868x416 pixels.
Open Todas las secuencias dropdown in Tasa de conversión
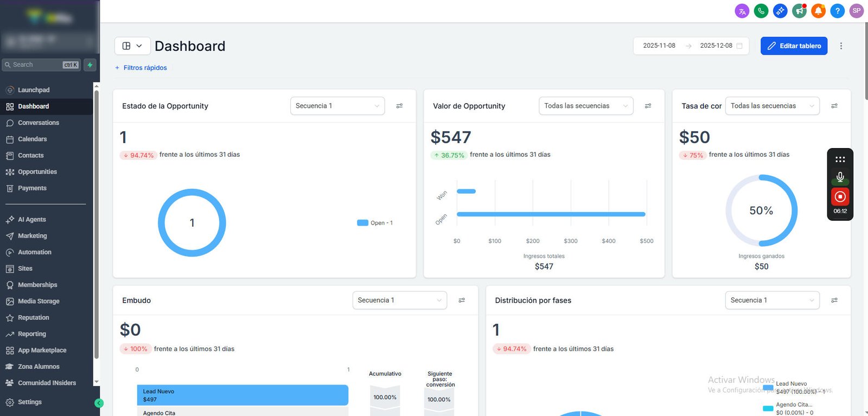click(x=772, y=106)
